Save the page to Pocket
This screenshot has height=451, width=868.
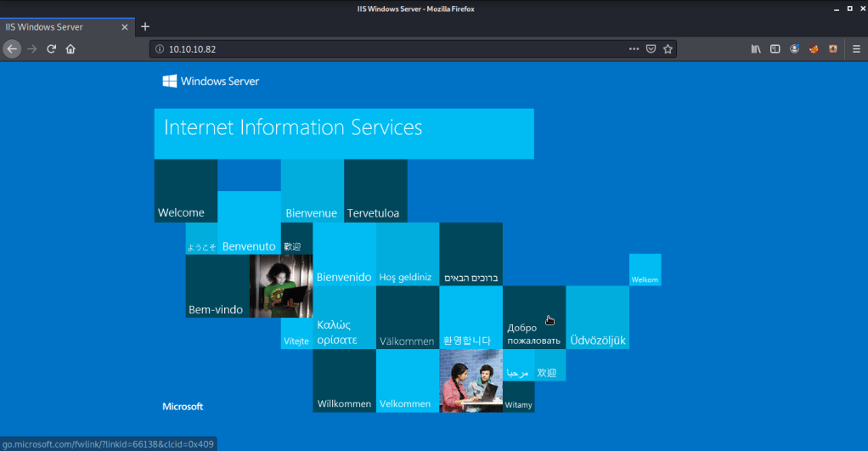click(x=651, y=49)
